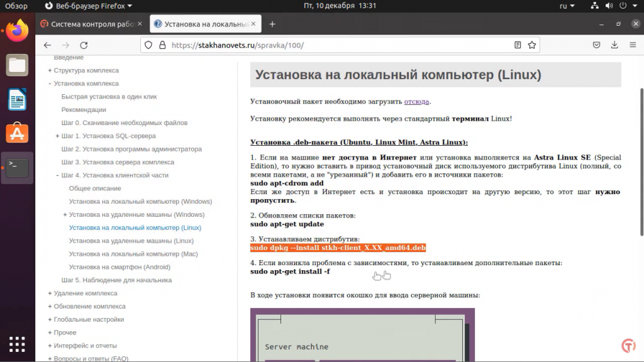Expand 'Обновление комплекса' section
Image resolution: width=644 pixels, height=362 pixels.
50,307
